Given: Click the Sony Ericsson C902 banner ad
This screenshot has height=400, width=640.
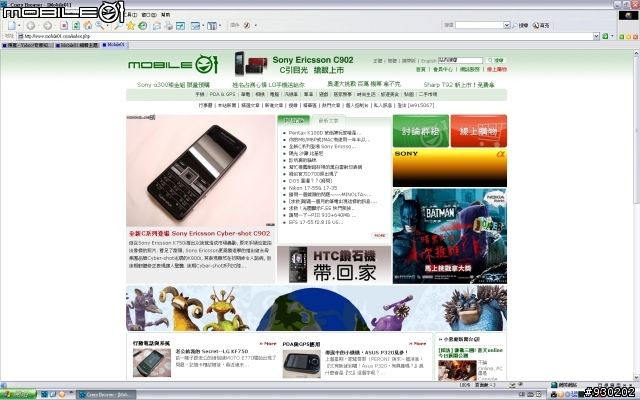Looking at the screenshot, I should point(294,64).
